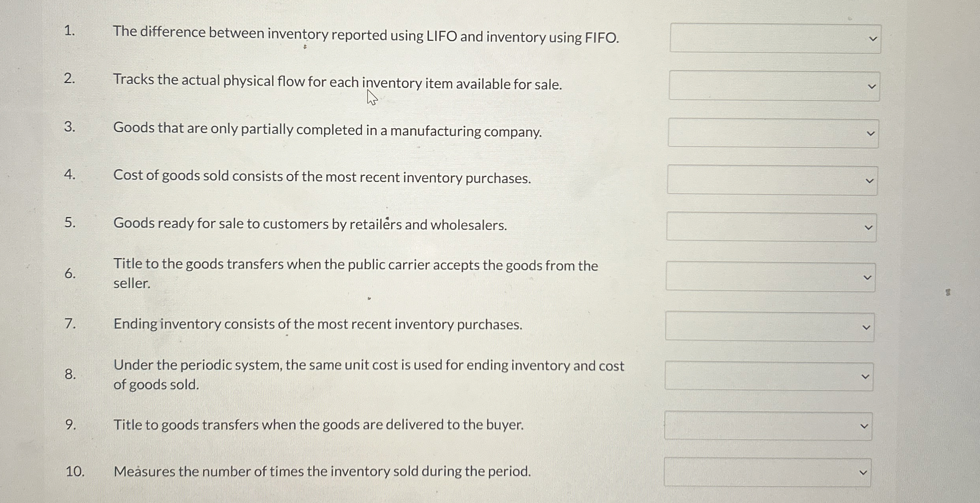Viewport: 980px width, 503px height.
Task: Click the text mentioning public carrier accepting goods
Action: coord(355,274)
